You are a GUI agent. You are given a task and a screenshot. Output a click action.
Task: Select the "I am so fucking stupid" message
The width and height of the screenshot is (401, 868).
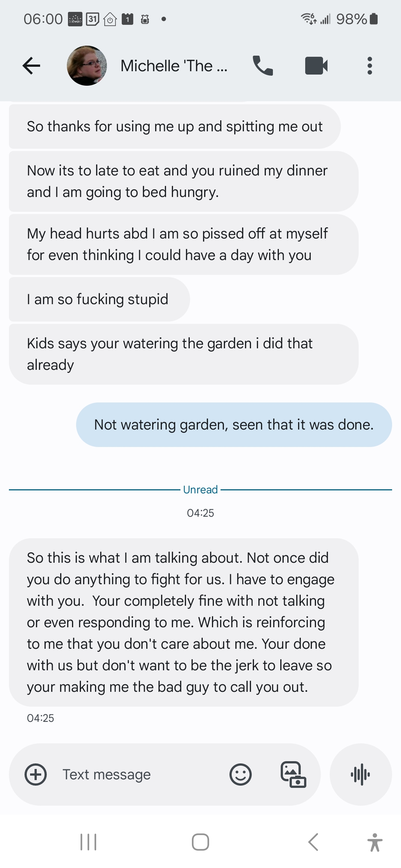[98, 299]
